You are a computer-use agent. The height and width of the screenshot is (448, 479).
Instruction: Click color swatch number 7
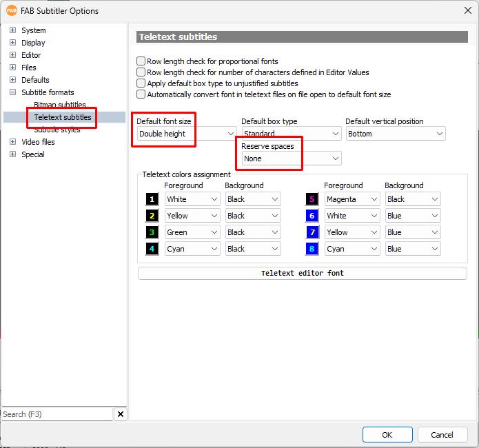(312, 232)
